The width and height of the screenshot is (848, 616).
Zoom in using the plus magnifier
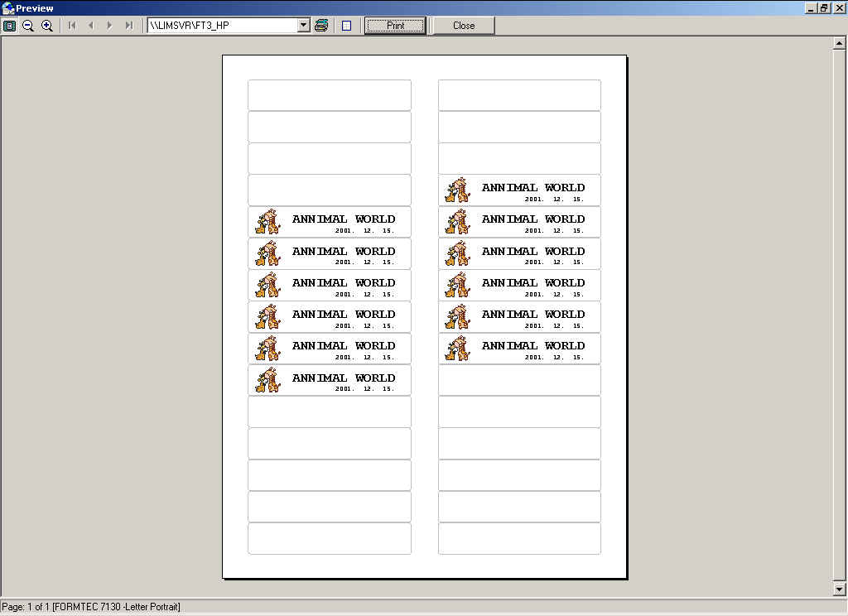(x=47, y=26)
